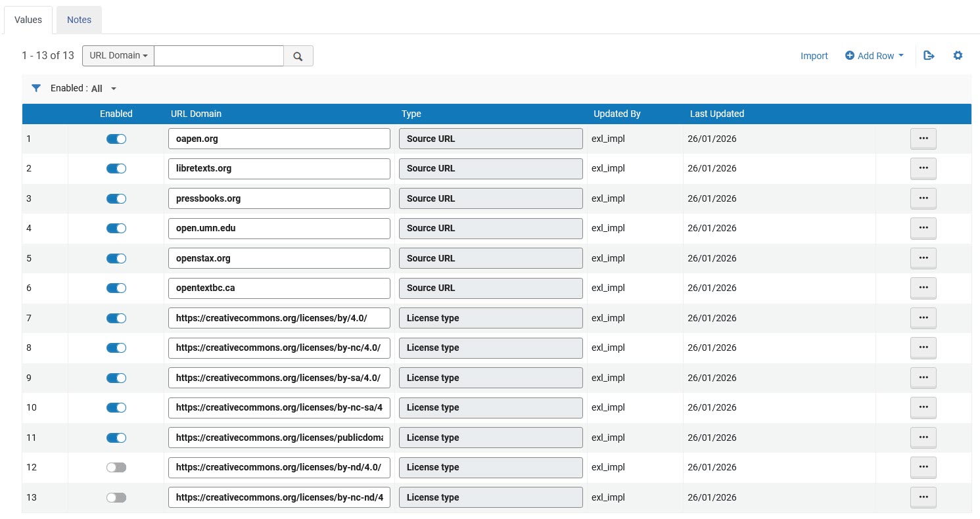The image size is (980, 519).
Task: Open Type dropdown for pressbooks.org row
Action: pyautogui.click(x=491, y=198)
